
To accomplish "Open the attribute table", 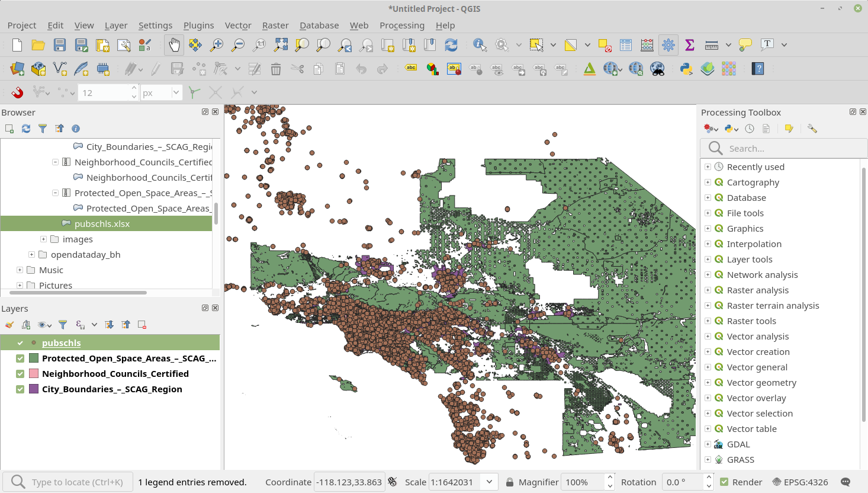I will click(x=626, y=45).
